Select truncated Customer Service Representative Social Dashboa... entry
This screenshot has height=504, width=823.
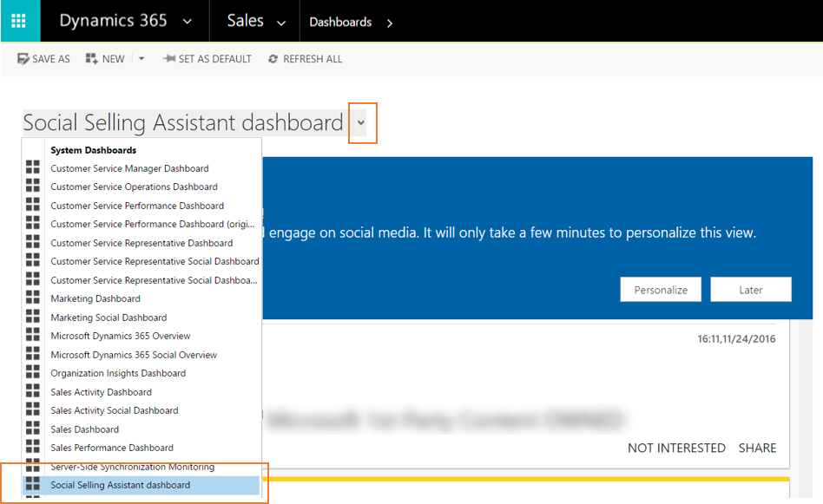coord(154,280)
